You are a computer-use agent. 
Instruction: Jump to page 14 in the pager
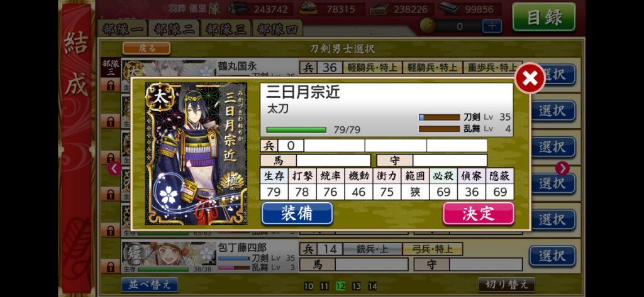click(x=372, y=286)
